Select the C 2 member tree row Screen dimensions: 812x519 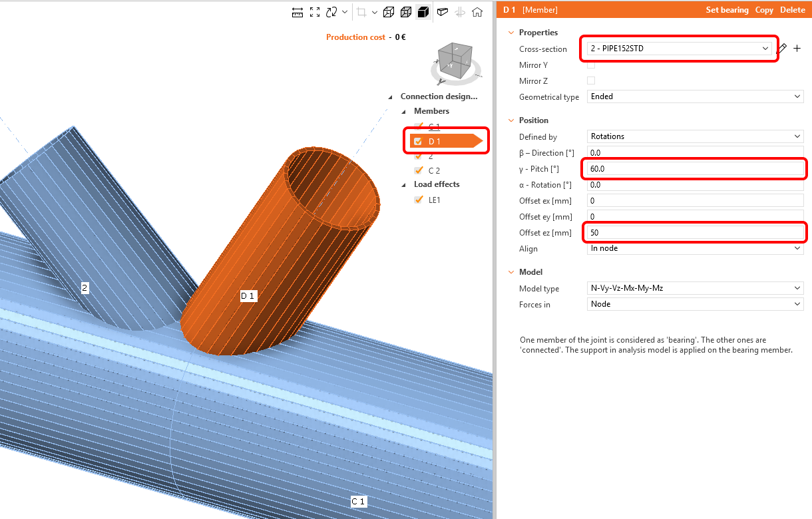[434, 170]
